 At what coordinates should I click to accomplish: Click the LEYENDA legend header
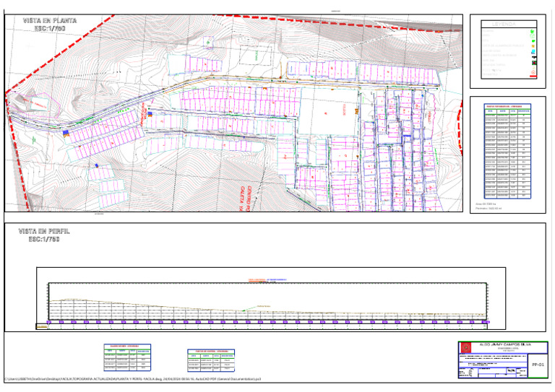coord(504,25)
